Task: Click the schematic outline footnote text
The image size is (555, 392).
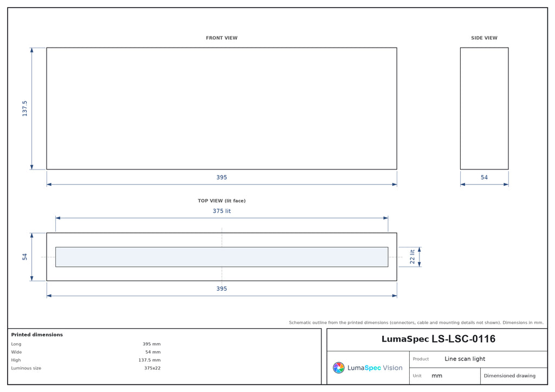Action: (x=416, y=322)
